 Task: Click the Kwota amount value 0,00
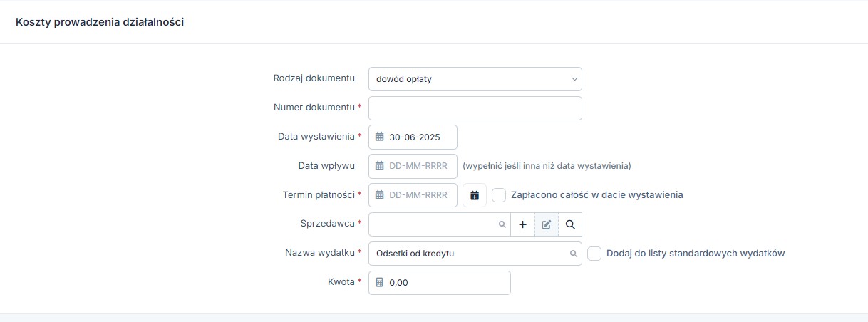(399, 283)
